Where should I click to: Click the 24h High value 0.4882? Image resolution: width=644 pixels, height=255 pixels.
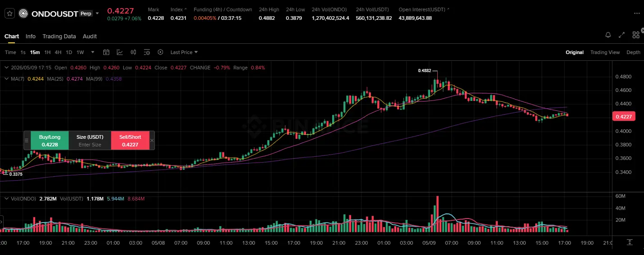point(266,18)
